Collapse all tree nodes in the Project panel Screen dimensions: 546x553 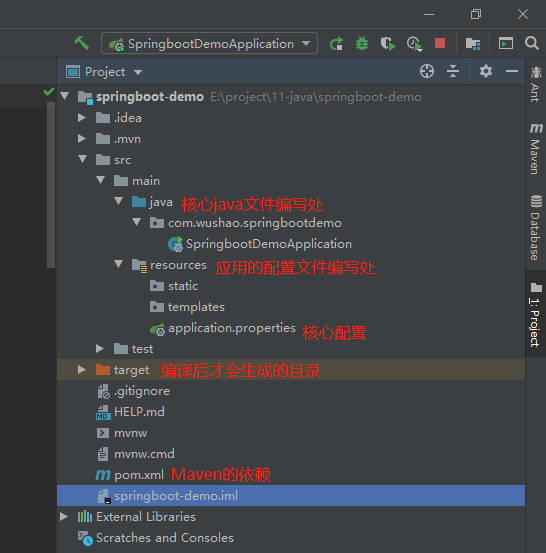tap(453, 71)
